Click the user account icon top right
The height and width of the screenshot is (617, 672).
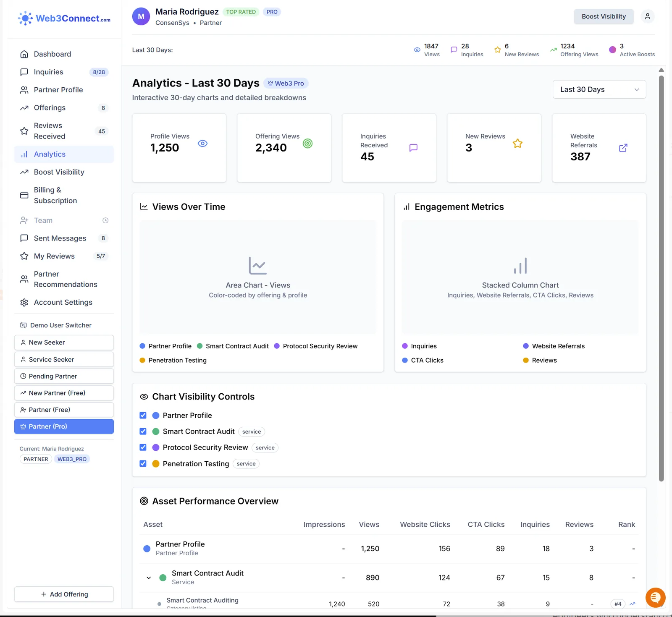pyautogui.click(x=647, y=16)
